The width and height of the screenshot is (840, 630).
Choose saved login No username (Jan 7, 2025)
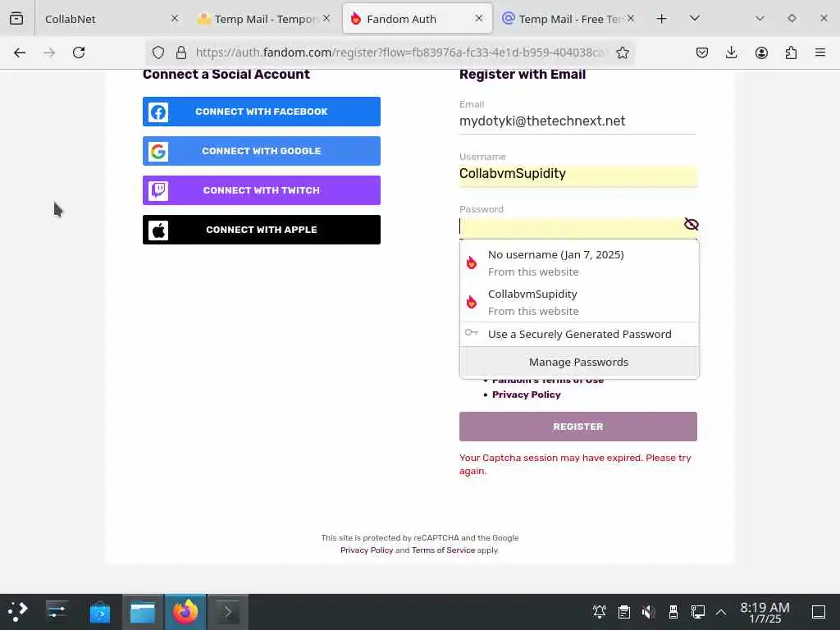579,263
